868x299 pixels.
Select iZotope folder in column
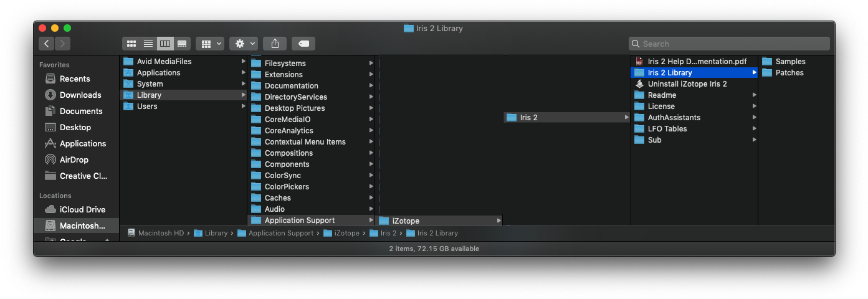click(x=439, y=221)
